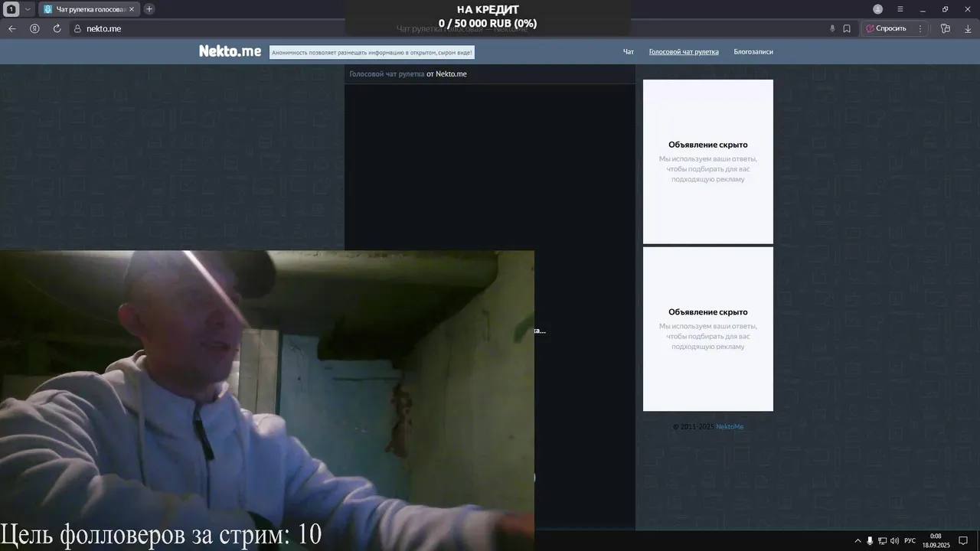This screenshot has width=980, height=551.
Task: Open the Yandex home button
Action: click(x=34, y=28)
